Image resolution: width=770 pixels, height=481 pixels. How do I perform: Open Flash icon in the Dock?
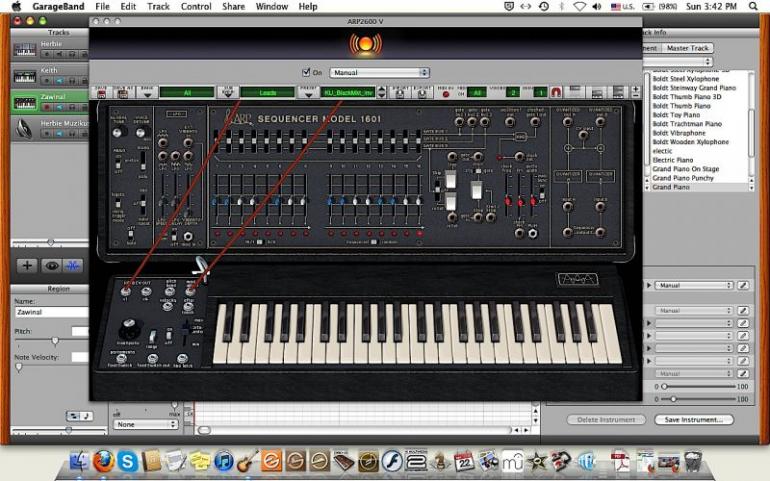(392, 462)
